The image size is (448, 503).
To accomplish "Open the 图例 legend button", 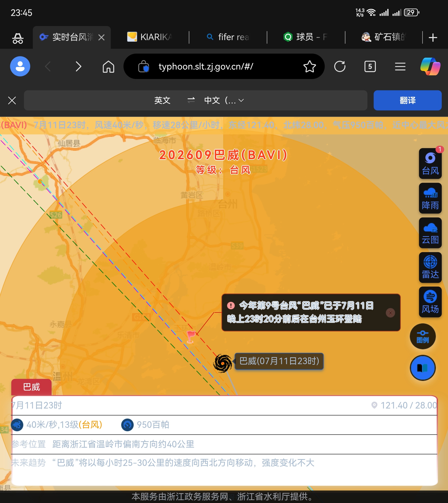I will click(423, 336).
